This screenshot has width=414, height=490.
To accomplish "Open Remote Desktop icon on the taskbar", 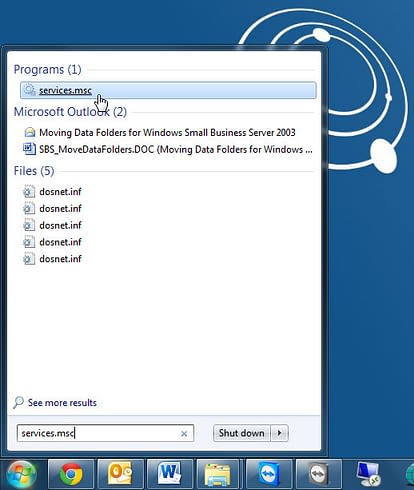I will click(368, 474).
